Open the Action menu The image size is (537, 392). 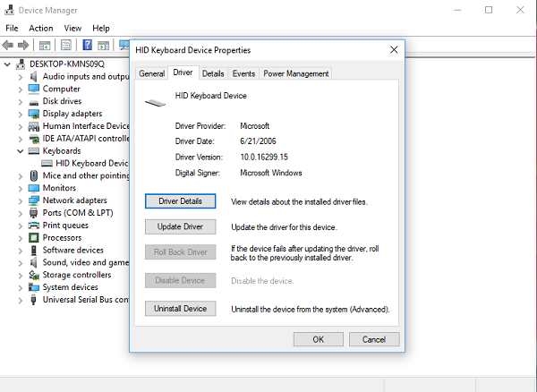point(40,28)
